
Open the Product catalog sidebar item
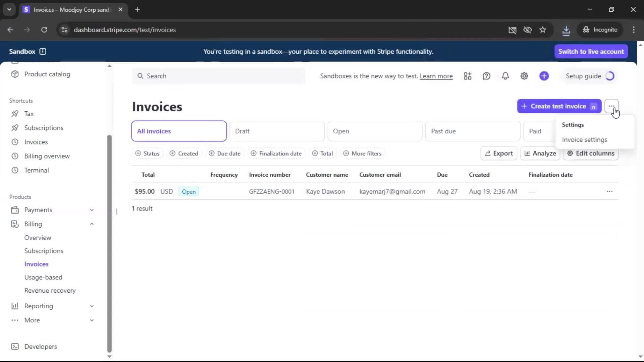[x=47, y=74]
